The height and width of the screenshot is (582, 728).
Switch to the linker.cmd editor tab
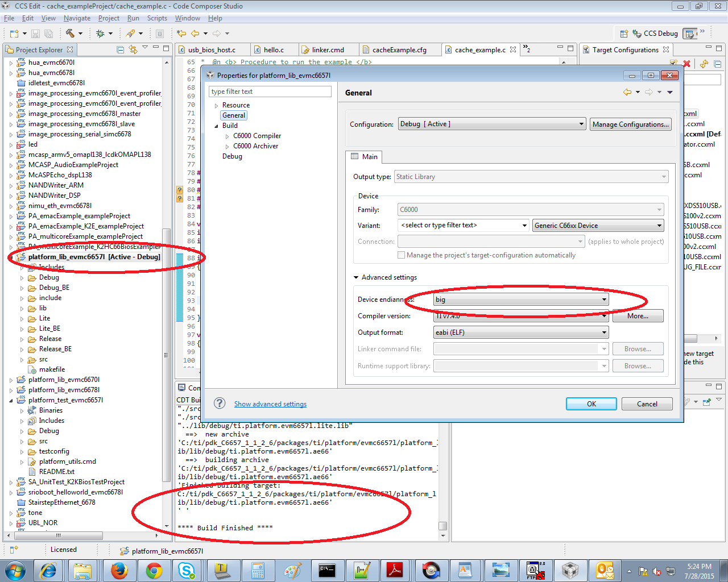pos(328,50)
